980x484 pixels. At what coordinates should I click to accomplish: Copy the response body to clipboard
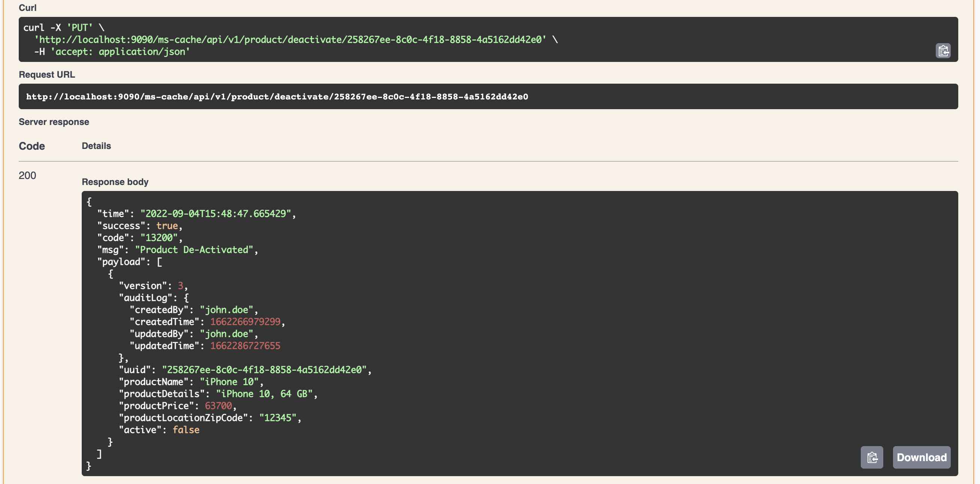[x=872, y=457]
